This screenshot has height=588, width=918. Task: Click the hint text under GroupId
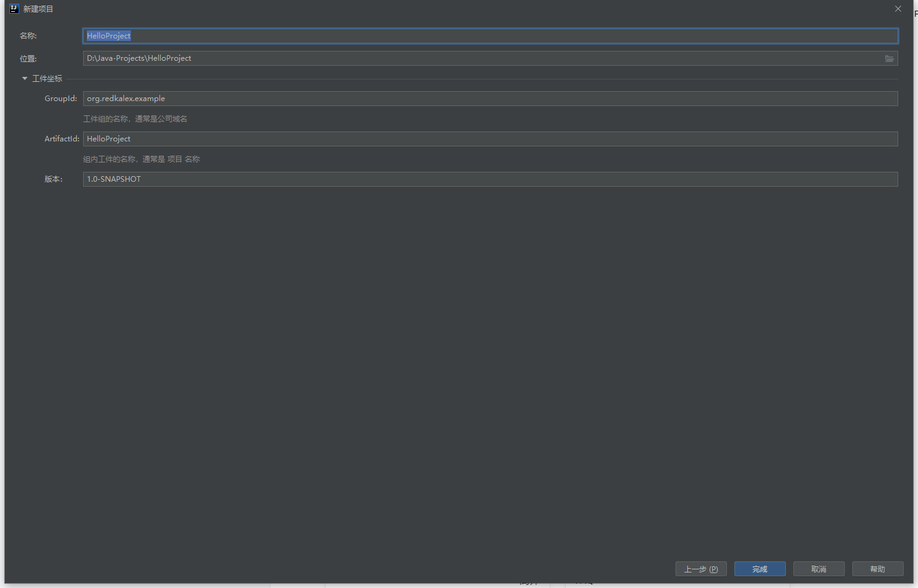pos(135,119)
